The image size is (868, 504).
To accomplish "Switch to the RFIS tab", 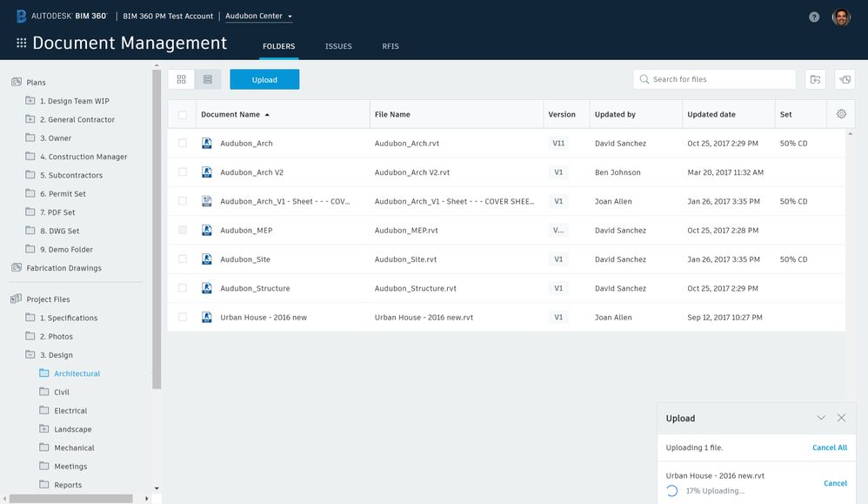I will (391, 46).
